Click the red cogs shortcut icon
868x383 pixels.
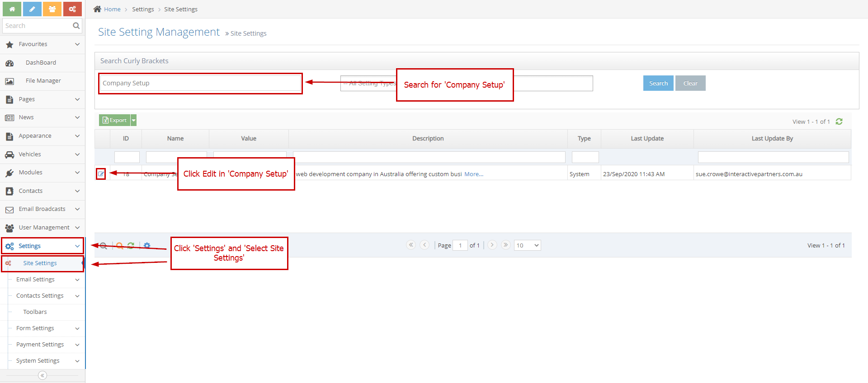point(72,9)
